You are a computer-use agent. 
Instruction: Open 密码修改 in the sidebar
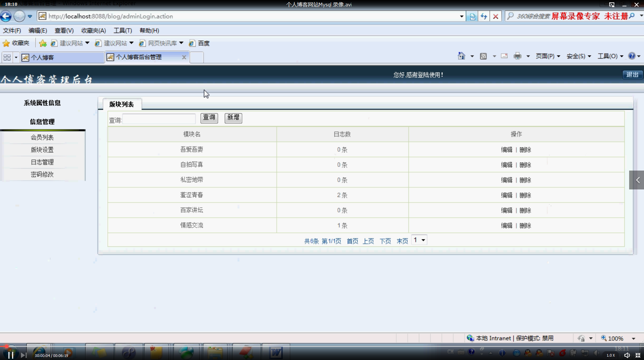(42, 174)
